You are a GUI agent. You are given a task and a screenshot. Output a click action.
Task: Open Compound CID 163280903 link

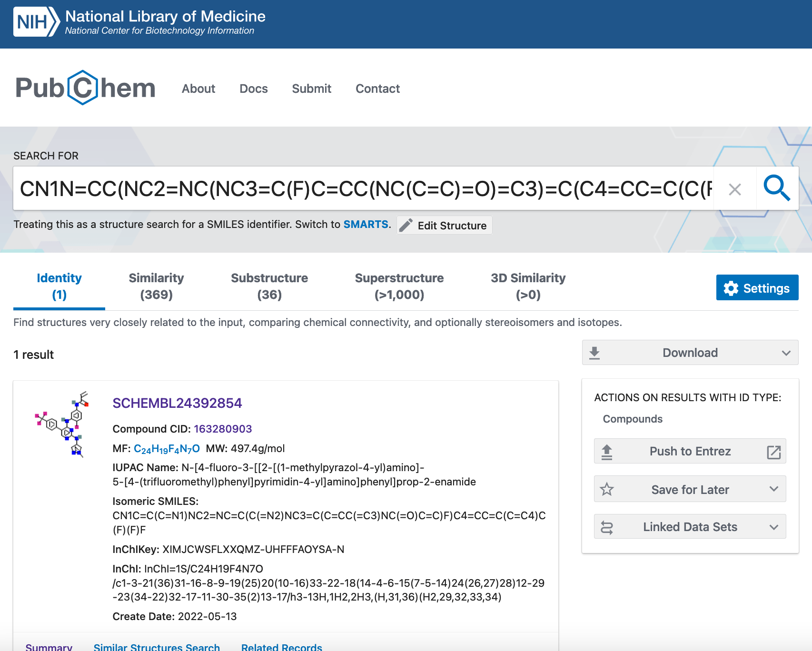click(x=223, y=429)
